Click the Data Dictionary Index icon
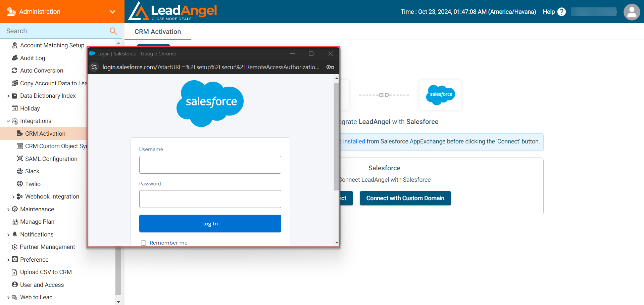Viewport: 644px width, 305px height. coord(14,96)
